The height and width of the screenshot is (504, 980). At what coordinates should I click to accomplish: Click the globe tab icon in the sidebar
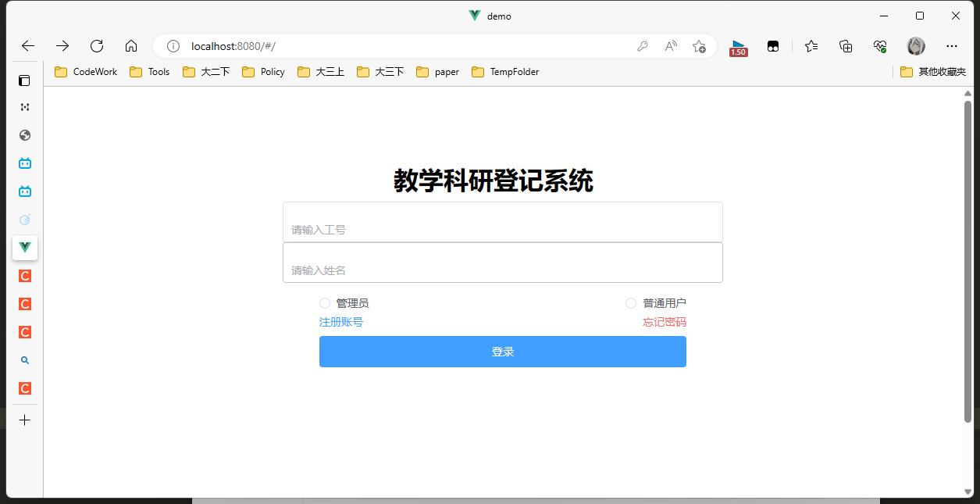pos(24,134)
